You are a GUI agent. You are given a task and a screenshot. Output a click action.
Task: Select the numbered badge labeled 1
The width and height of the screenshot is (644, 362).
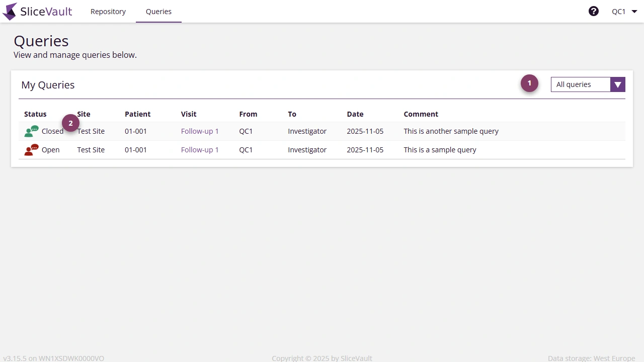(x=529, y=83)
